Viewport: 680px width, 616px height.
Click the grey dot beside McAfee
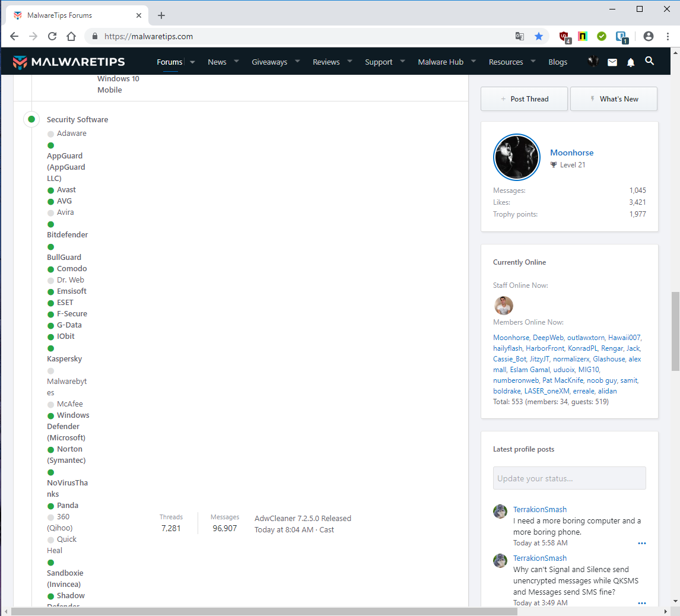click(x=51, y=405)
